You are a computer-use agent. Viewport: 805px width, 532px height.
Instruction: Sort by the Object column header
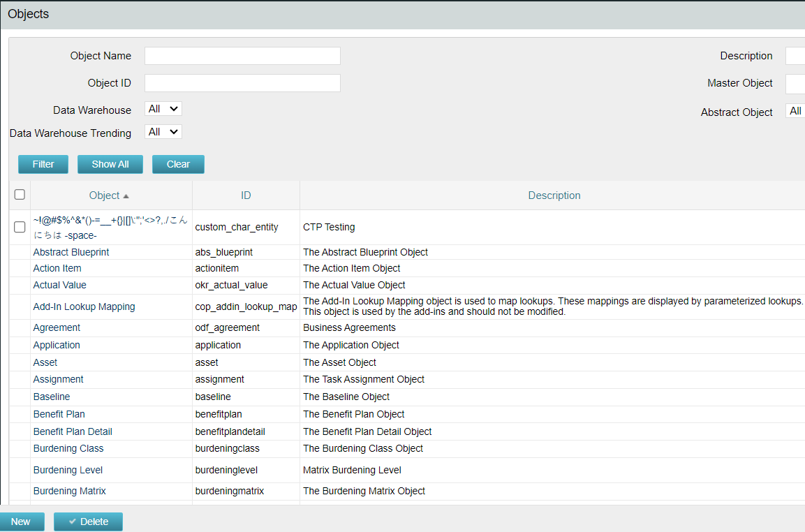click(x=104, y=195)
